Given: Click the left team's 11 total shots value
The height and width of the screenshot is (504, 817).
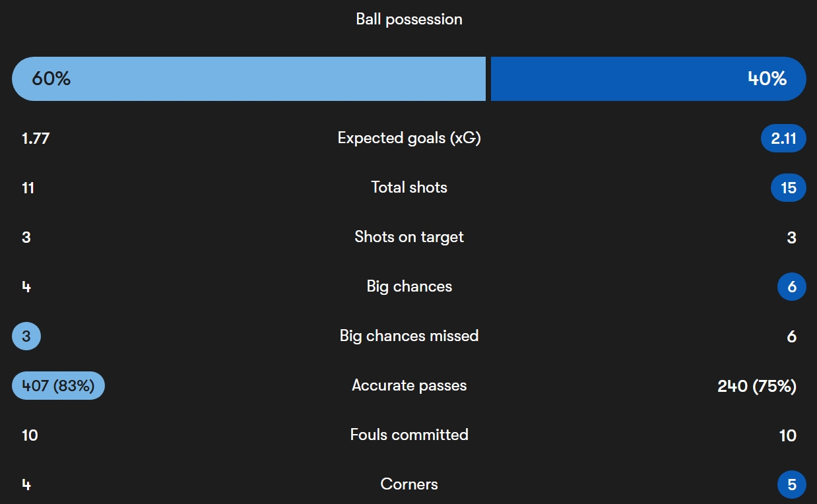Looking at the screenshot, I should (x=28, y=188).
